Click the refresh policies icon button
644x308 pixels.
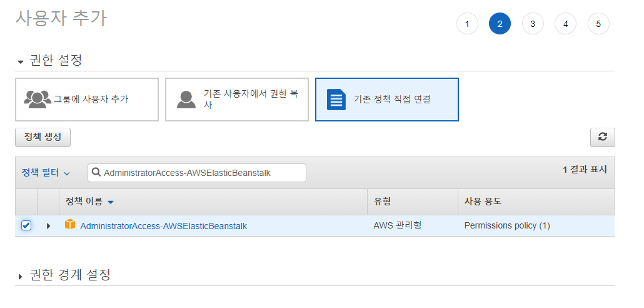[x=603, y=137]
